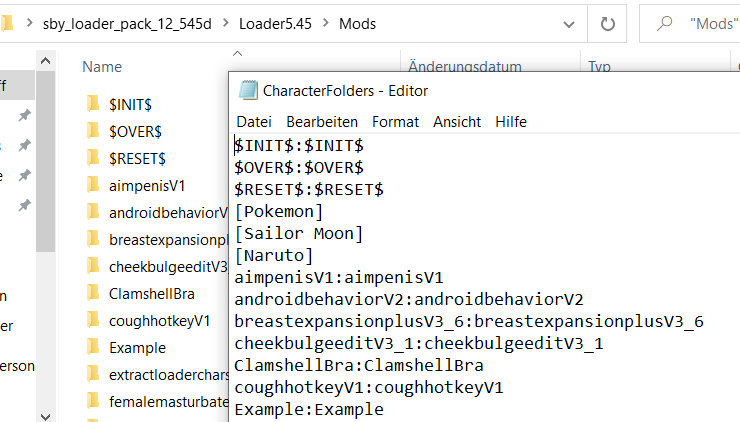Open the Bearbeiten menu

tap(322, 121)
